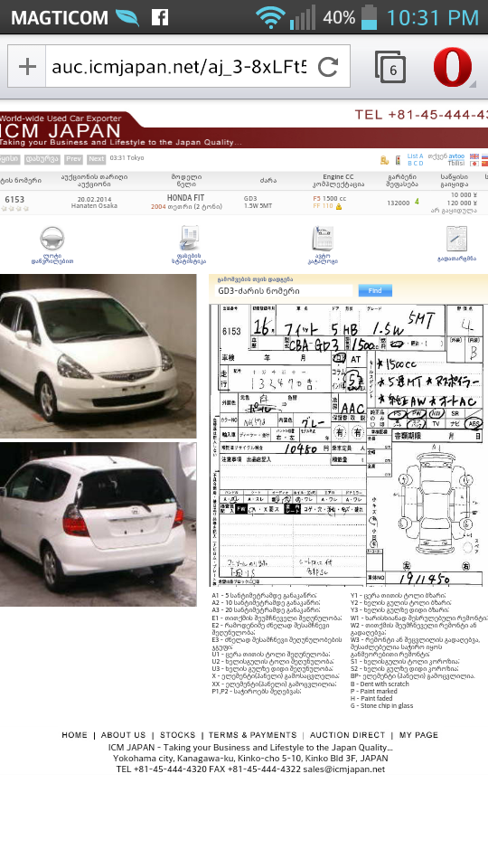
Task: Open the Opera menu button
Action: [453, 67]
